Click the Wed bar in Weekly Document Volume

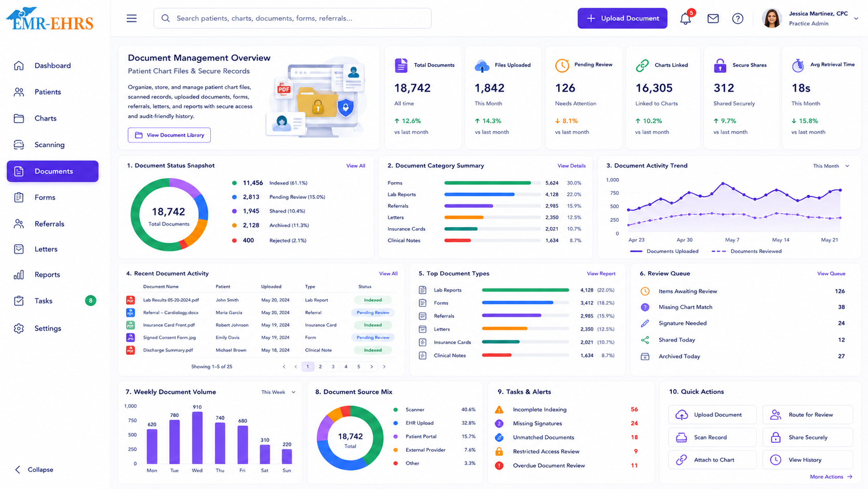click(197, 438)
